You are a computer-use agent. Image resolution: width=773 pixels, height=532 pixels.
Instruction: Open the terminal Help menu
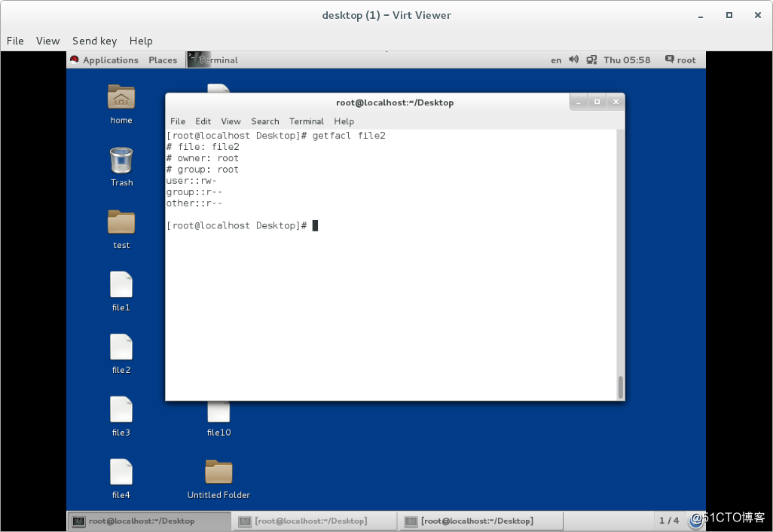(x=344, y=121)
